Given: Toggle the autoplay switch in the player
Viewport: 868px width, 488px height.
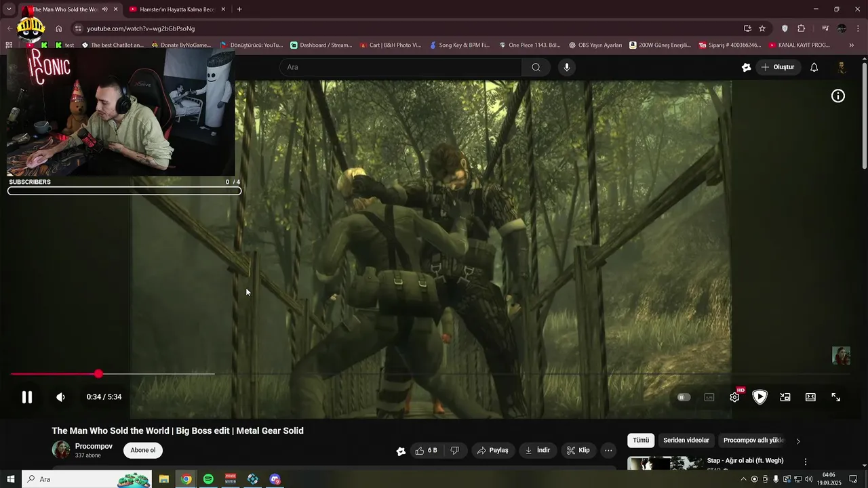Looking at the screenshot, I should [x=684, y=397].
